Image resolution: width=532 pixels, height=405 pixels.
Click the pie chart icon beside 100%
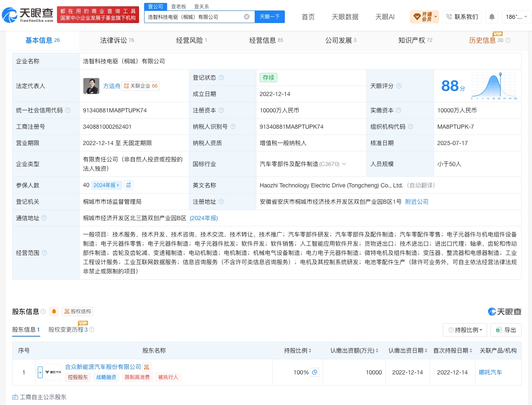(315, 372)
